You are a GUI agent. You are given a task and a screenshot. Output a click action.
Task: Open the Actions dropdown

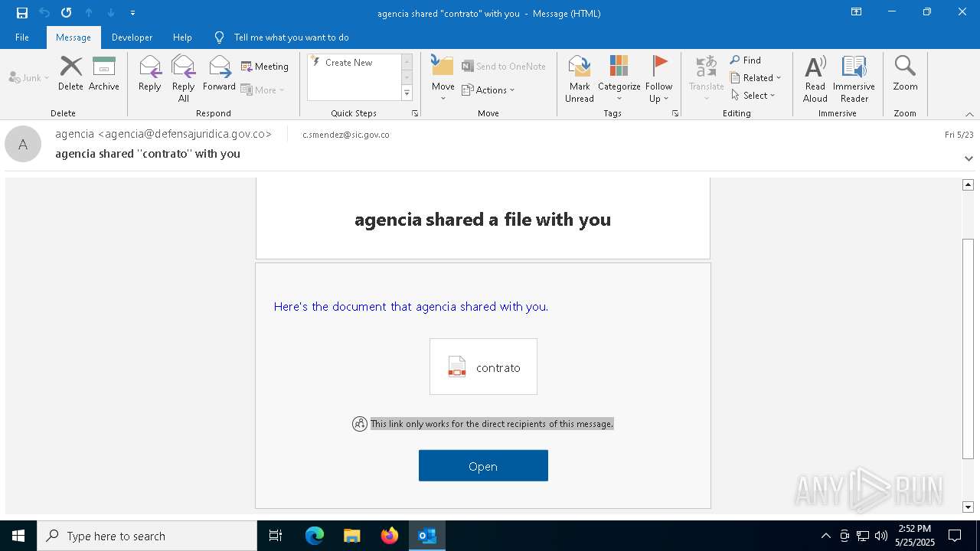tap(488, 90)
